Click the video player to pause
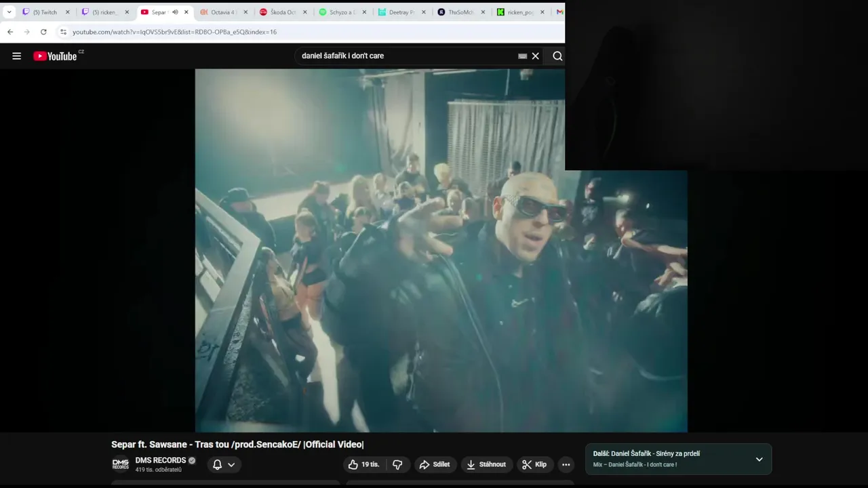This screenshot has width=868, height=488. pos(441,251)
